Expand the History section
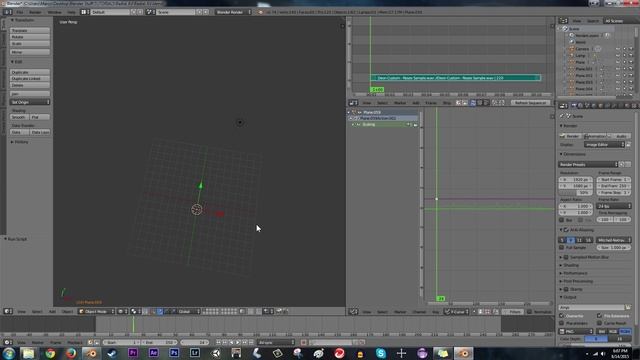Image resolution: width=640 pixels, height=360 pixels. point(20,142)
